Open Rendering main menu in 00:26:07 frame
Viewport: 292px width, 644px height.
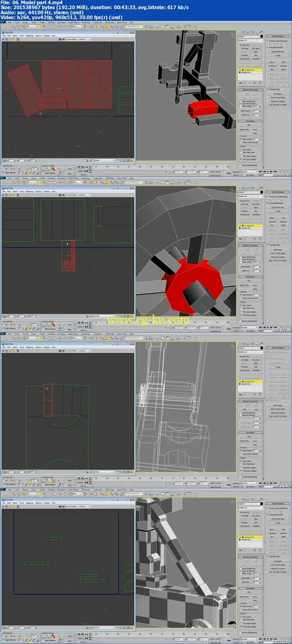pyautogui.click(x=86, y=334)
